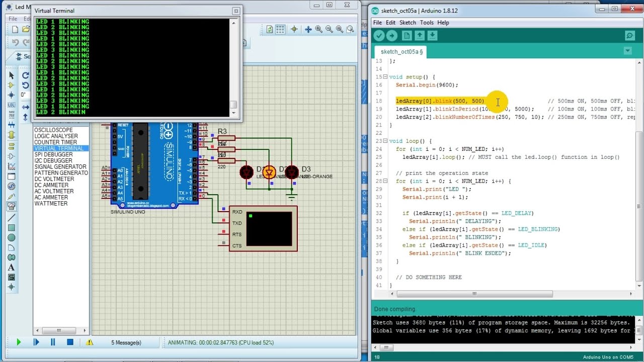The image size is (644, 362).
Task: Choose the Proteus wire label tool
Action: [x=12, y=105]
